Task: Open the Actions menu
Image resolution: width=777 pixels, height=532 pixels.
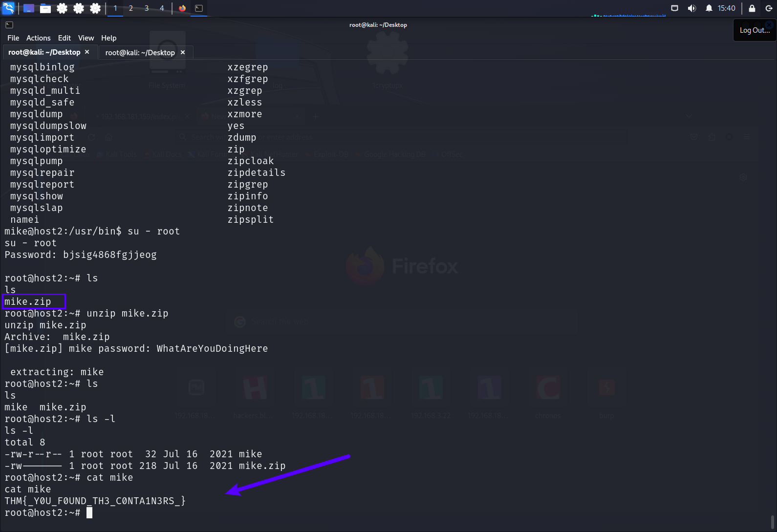Action: (x=39, y=38)
